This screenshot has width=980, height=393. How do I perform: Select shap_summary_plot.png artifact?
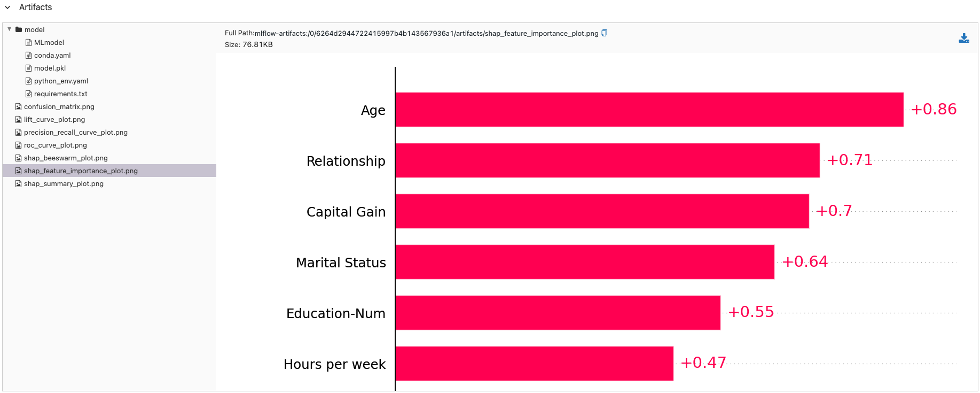click(64, 183)
